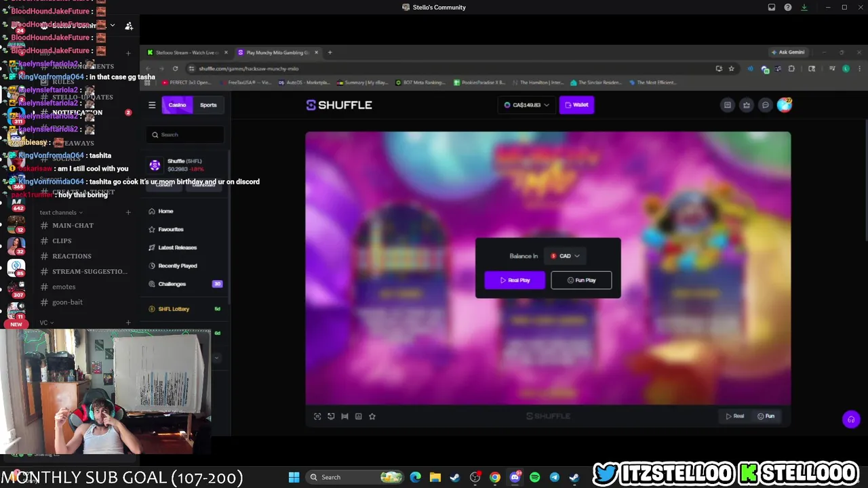Click the Windows Start button
868x488 pixels.
294,477
